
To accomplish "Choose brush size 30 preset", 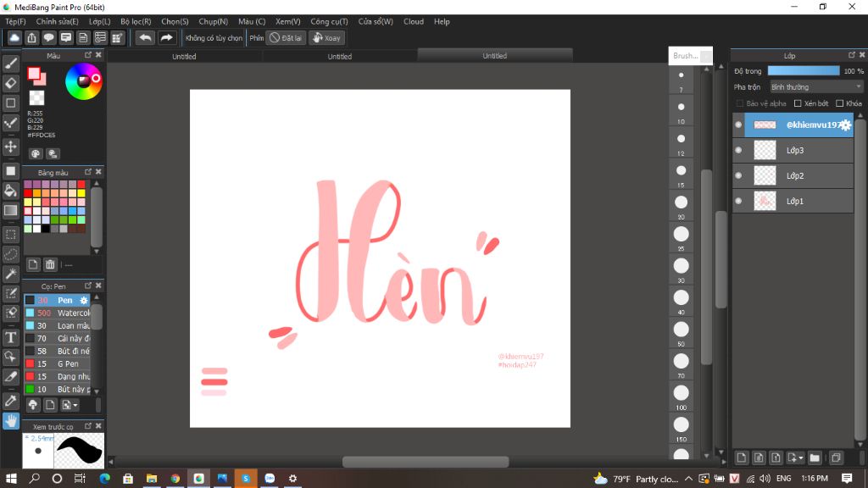I will point(681,269).
